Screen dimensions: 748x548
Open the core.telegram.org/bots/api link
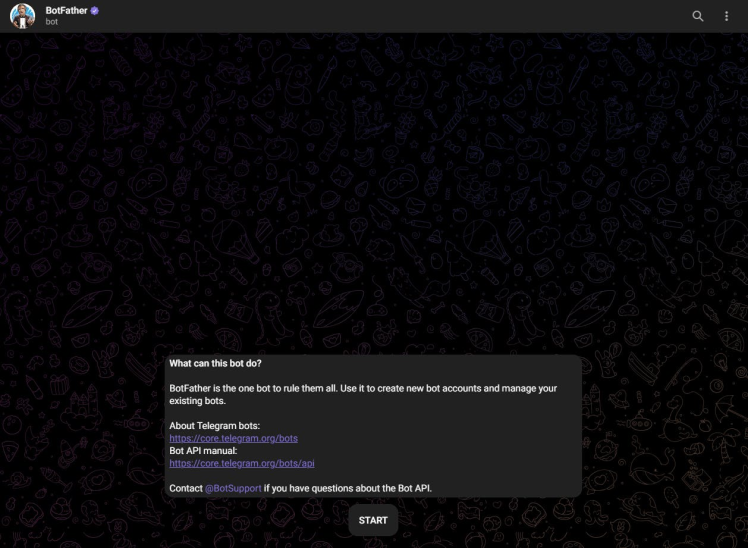tap(242, 463)
